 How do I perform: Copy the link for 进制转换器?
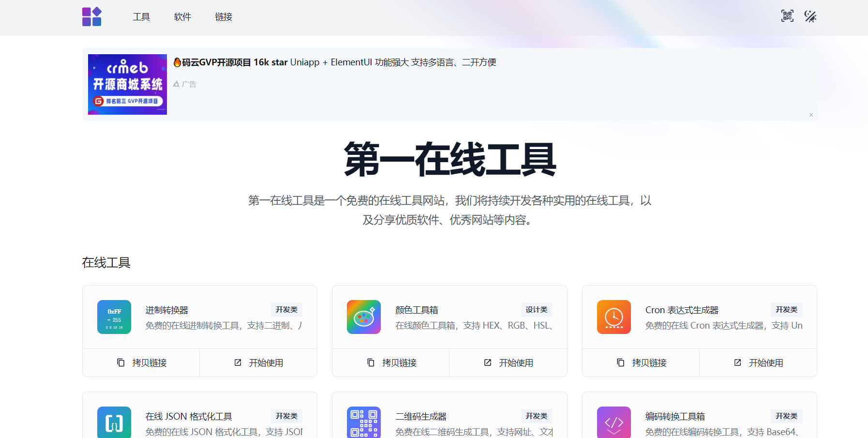pyautogui.click(x=141, y=362)
